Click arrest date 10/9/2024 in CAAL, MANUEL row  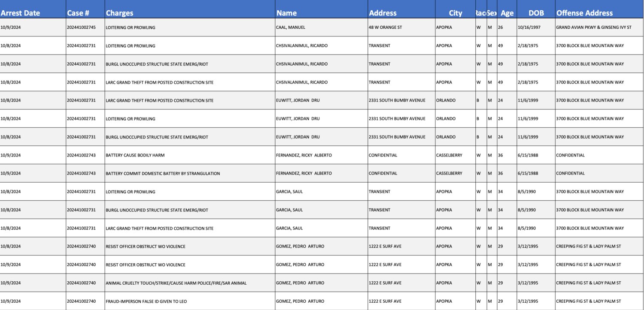11,27
